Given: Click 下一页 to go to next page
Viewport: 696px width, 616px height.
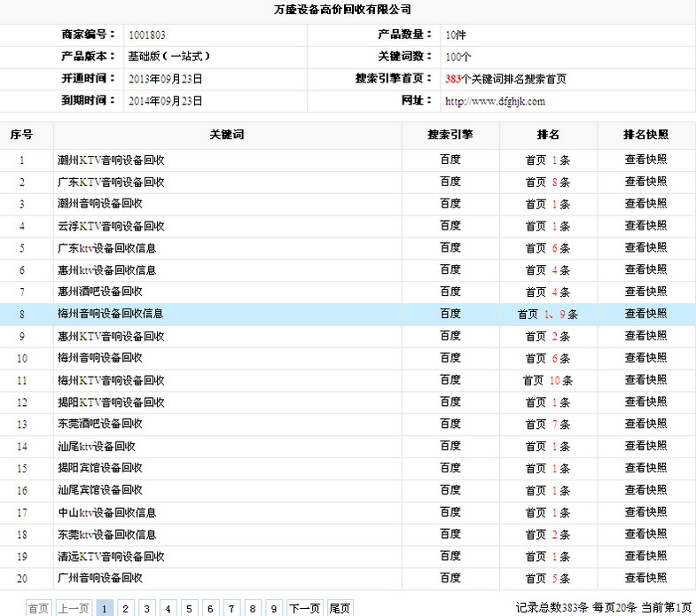Looking at the screenshot, I should click(304, 608).
